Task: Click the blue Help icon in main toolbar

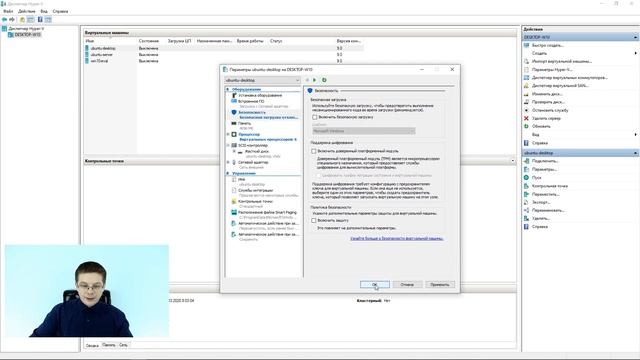Action: tap(40, 20)
